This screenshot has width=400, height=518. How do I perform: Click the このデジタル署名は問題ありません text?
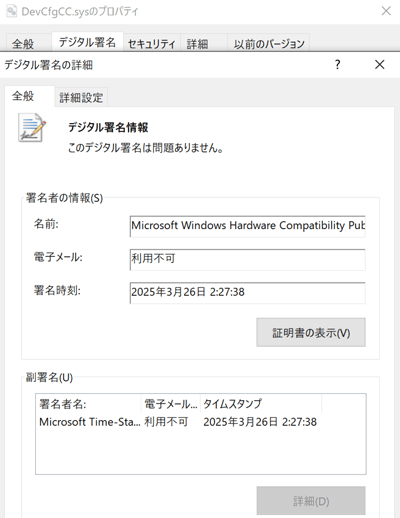tap(145, 147)
